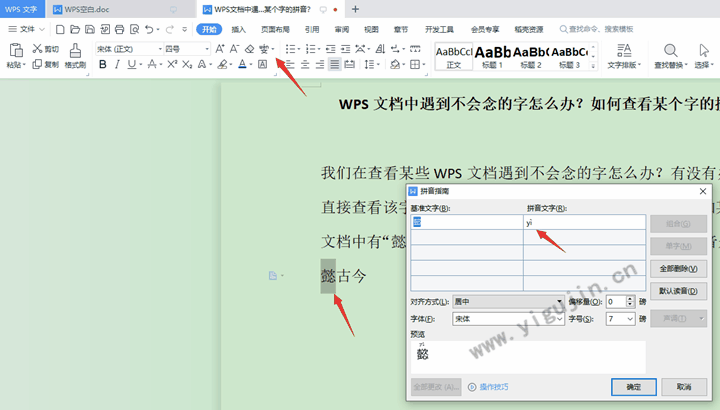Right align paragraph icon

tap(320, 65)
